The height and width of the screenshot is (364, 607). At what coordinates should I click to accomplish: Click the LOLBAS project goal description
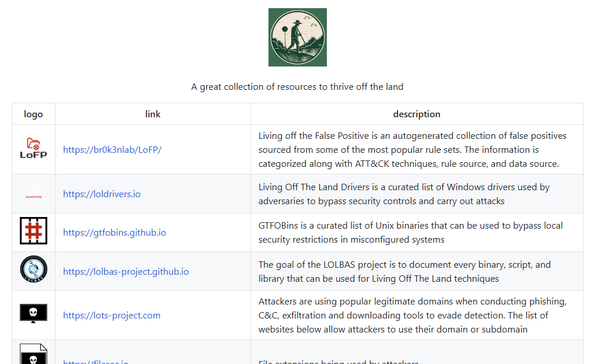[x=404, y=271]
